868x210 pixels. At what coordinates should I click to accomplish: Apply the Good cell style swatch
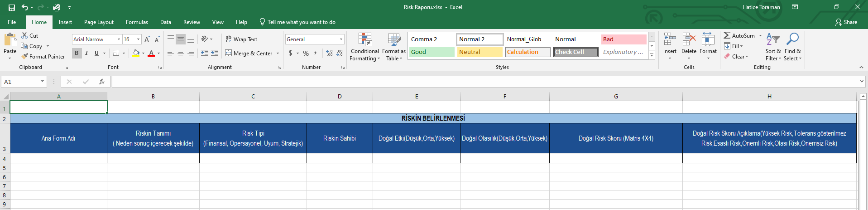tap(432, 52)
